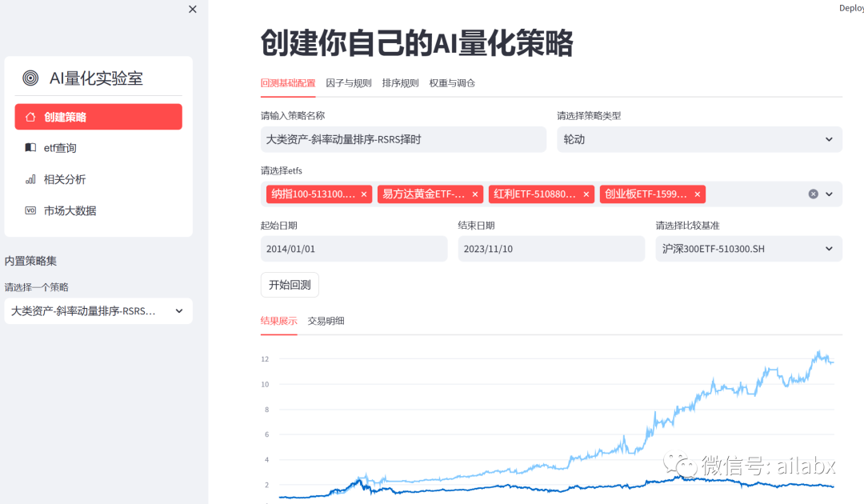Remove 纳指100 tag with its x icon
864x504 pixels.
click(x=364, y=194)
